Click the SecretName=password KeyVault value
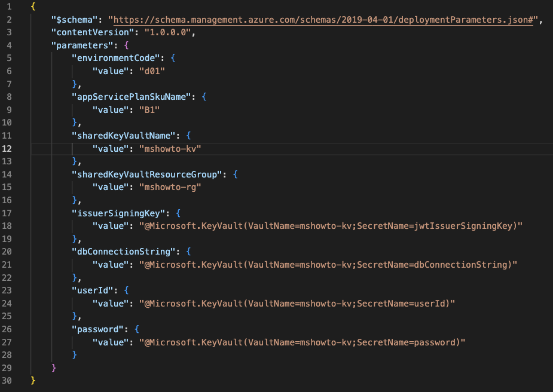This screenshot has width=553, height=392. pyautogui.click(x=303, y=342)
